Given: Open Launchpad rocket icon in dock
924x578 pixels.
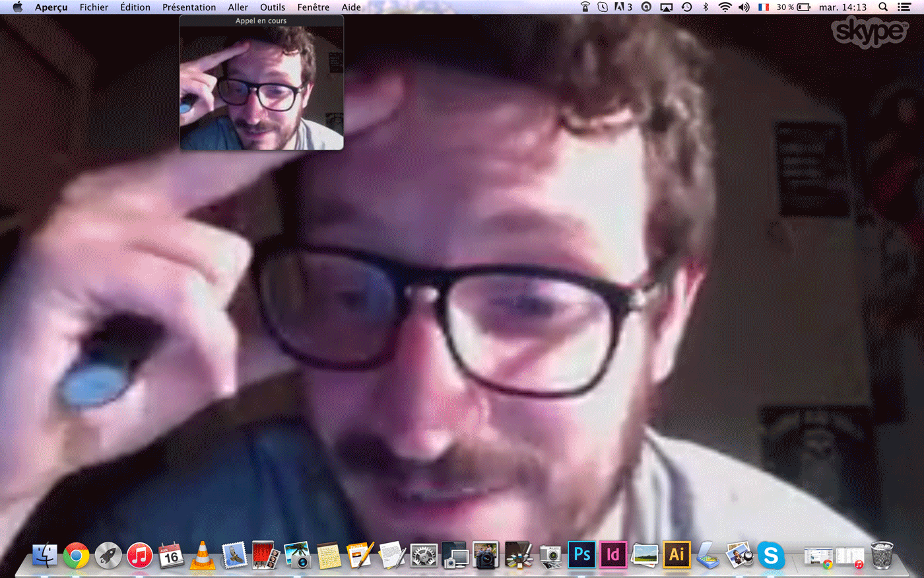Looking at the screenshot, I should coord(108,556).
